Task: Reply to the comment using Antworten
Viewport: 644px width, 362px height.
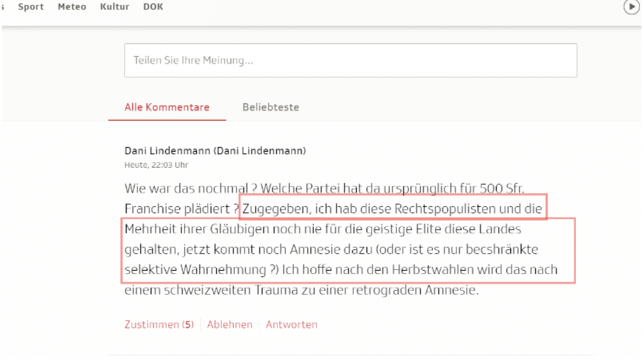Action: coord(291,324)
